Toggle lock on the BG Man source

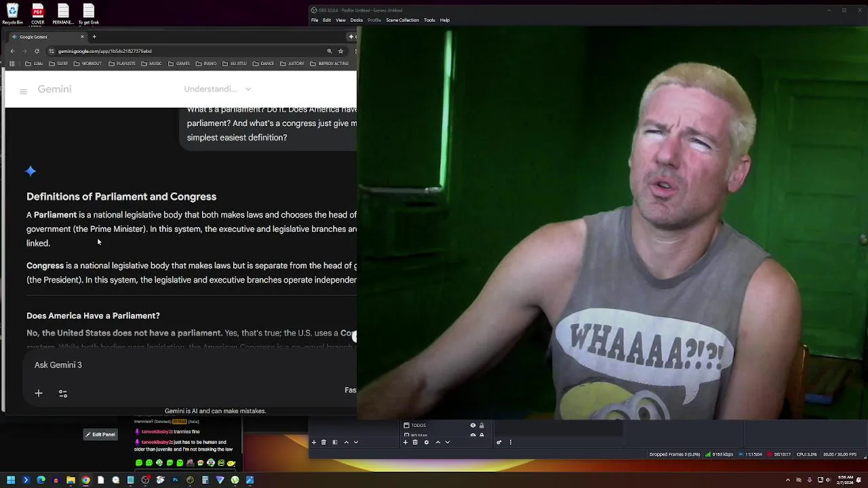coord(481,435)
